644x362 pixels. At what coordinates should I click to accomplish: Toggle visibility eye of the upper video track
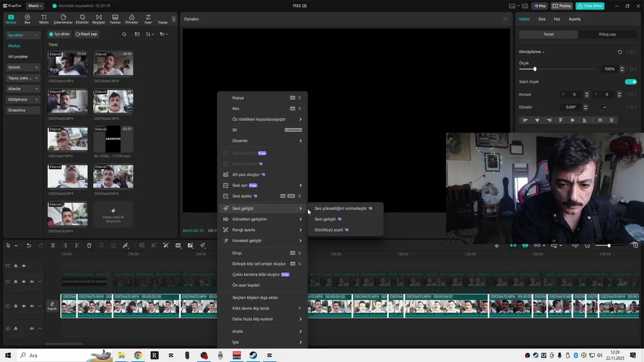24,282
